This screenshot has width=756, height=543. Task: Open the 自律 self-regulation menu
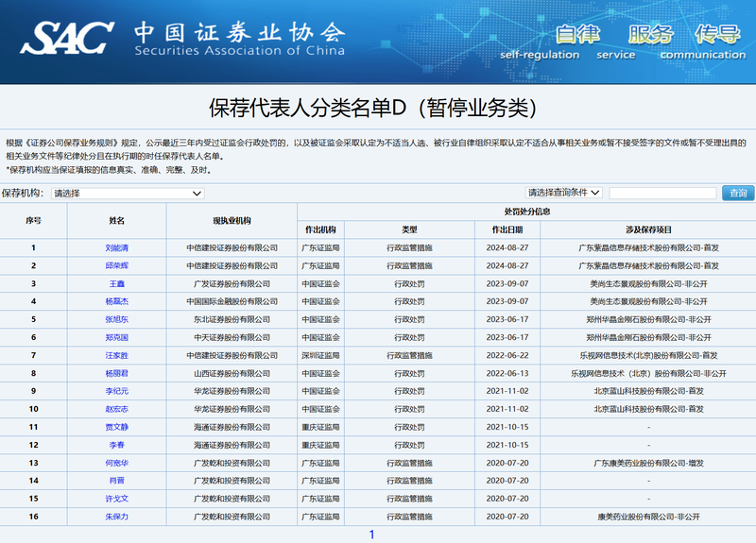pyautogui.click(x=578, y=36)
